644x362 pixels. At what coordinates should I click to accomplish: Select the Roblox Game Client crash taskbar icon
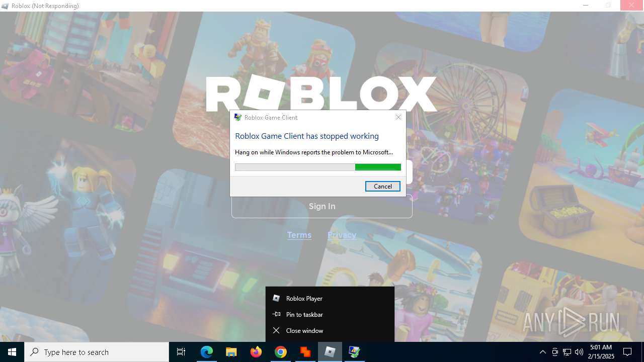(x=355, y=352)
